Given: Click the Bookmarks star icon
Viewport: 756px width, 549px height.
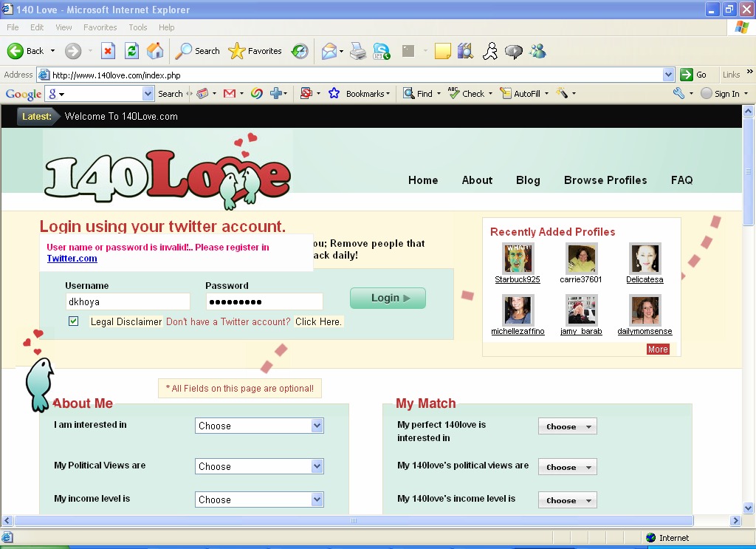Looking at the screenshot, I should tap(334, 93).
